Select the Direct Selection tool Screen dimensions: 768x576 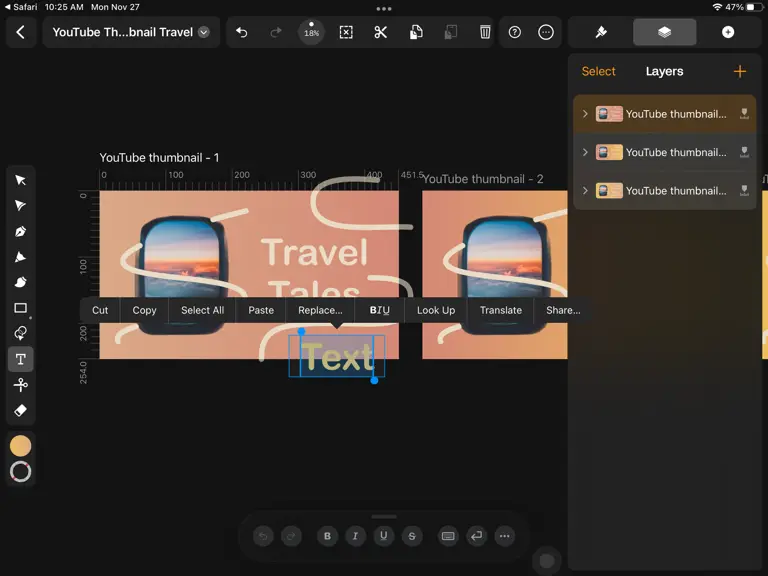(21, 205)
